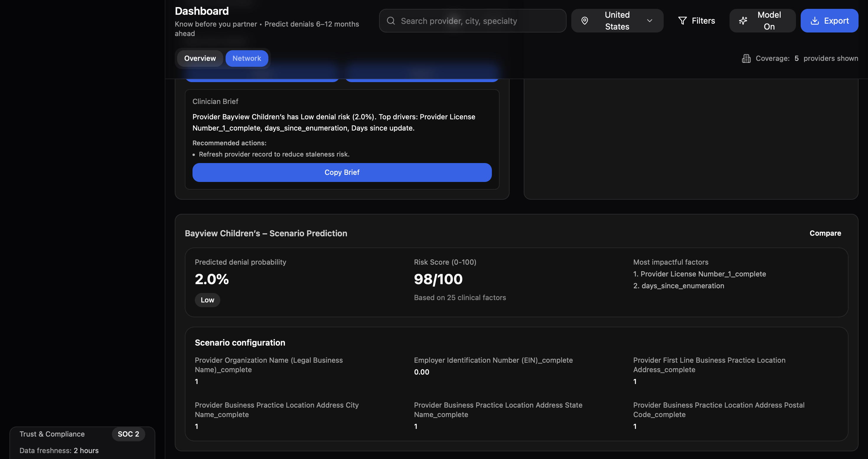Click the SOC 2 compliance badge

(128, 434)
